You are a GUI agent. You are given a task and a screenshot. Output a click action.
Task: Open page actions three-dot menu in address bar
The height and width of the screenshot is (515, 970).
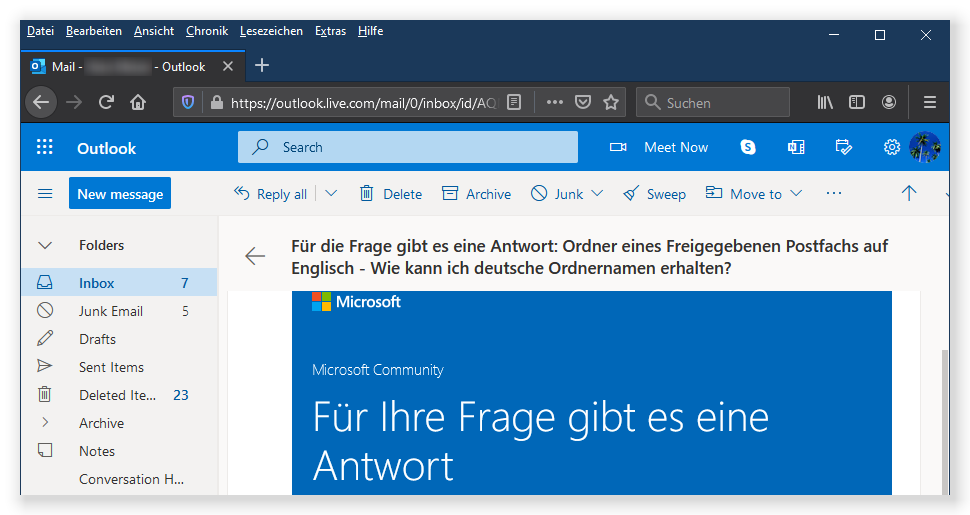coord(554,102)
